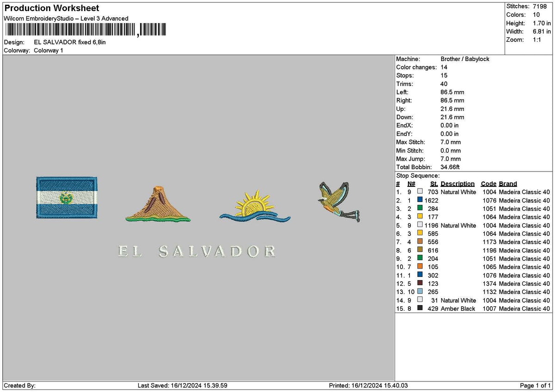This screenshot has height=392, width=555.
Task: Click the Total Bobbin value 34.66ft
Action: click(x=450, y=167)
